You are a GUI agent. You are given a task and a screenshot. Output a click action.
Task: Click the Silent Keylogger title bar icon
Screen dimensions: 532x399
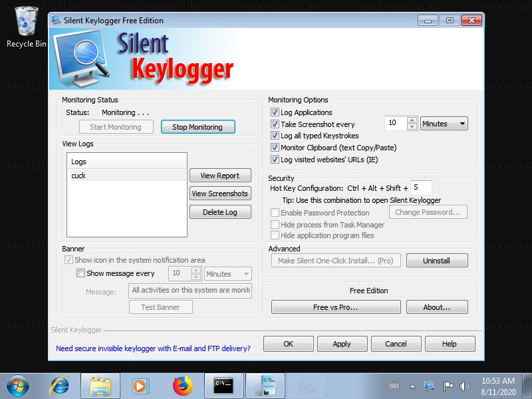click(56, 20)
